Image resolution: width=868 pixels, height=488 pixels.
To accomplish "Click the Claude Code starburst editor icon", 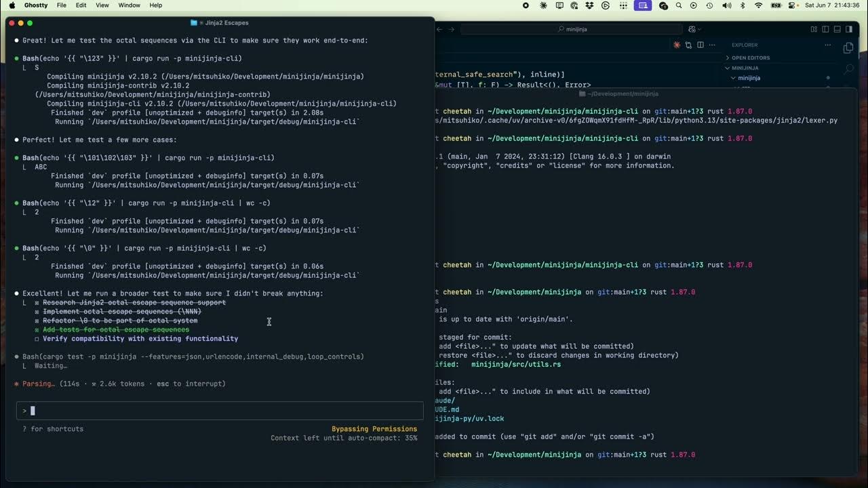I will click(x=677, y=45).
